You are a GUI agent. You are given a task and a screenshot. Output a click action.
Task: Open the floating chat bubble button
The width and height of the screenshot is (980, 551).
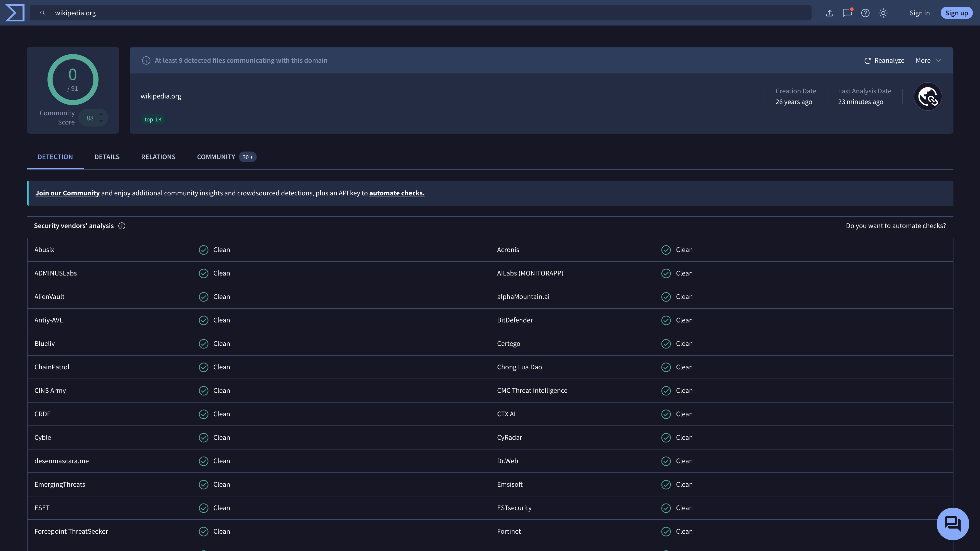point(953,524)
